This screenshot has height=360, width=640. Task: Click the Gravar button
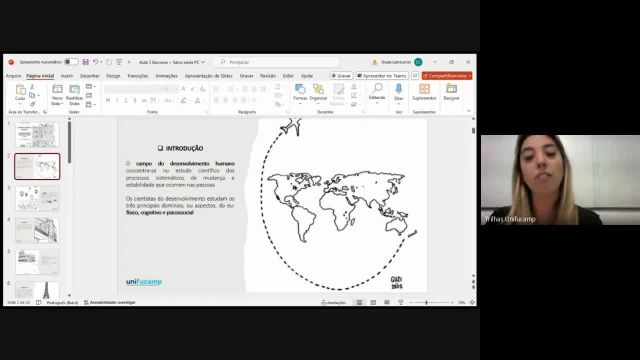(x=341, y=76)
